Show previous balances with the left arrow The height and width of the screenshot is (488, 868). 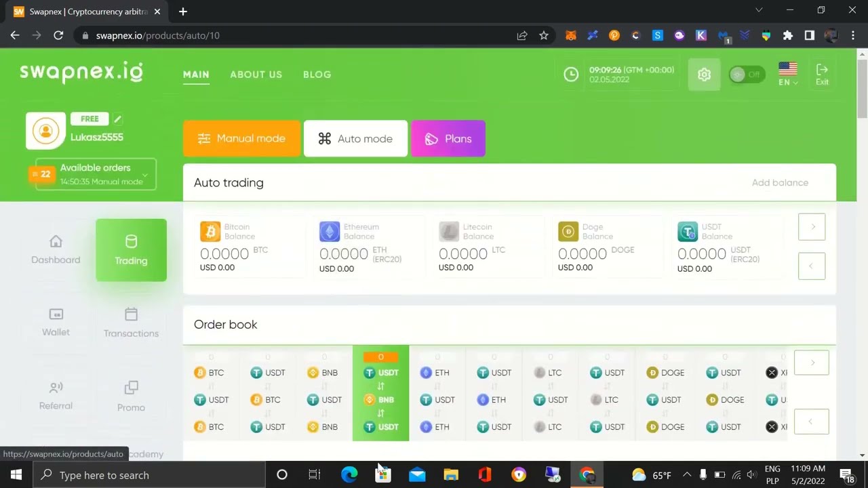pyautogui.click(x=812, y=266)
